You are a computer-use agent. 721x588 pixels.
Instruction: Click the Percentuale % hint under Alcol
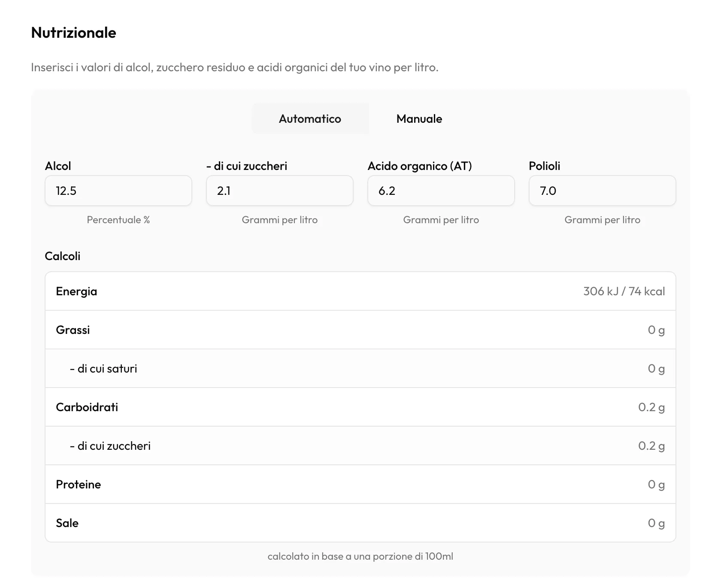point(118,220)
